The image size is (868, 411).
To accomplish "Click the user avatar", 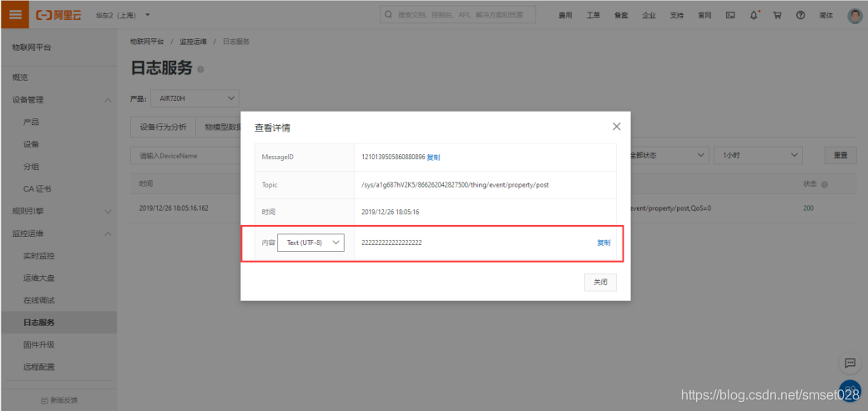I will [x=855, y=16].
